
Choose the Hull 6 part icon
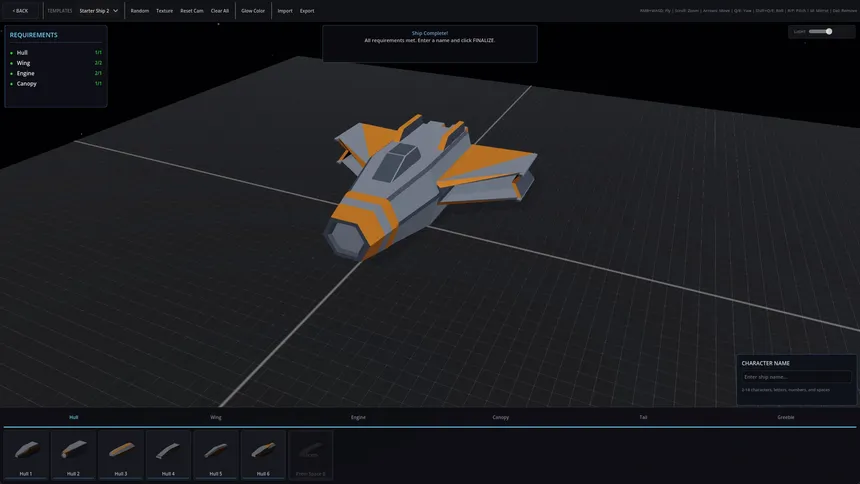point(262,454)
